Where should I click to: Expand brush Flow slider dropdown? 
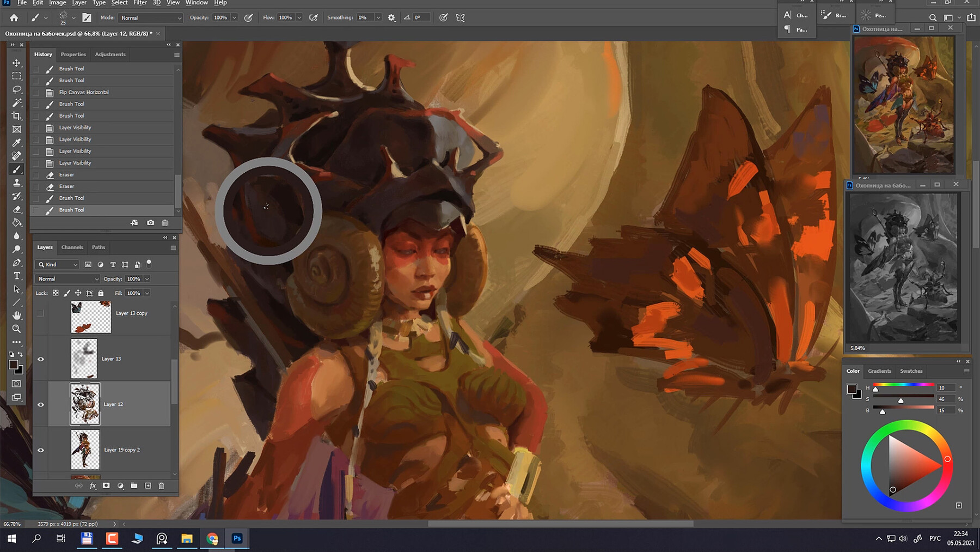[299, 17]
